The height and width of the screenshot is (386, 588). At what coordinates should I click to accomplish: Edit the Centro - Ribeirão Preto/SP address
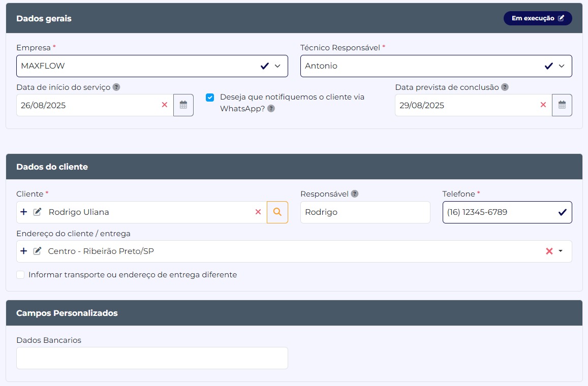(x=37, y=251)
